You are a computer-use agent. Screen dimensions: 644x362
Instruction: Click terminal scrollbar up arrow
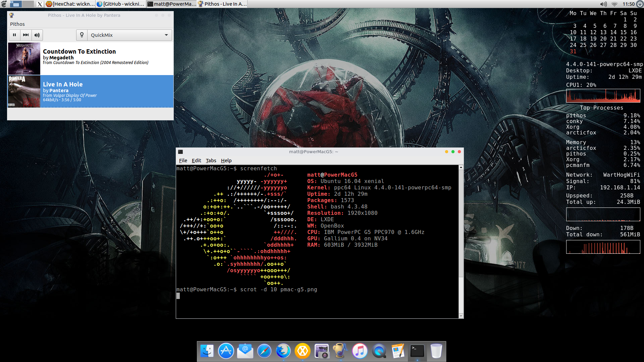[x=461, y=167]
